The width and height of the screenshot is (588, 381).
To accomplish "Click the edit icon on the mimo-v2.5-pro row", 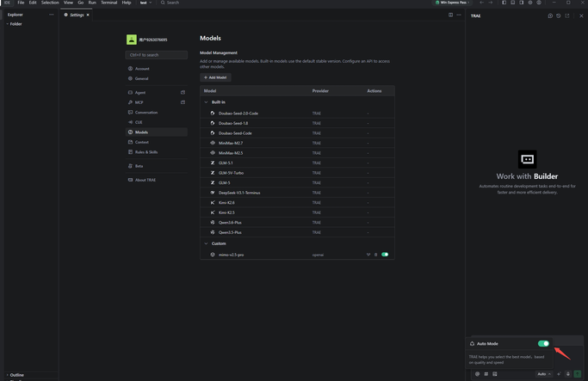I will click(368, 255).
